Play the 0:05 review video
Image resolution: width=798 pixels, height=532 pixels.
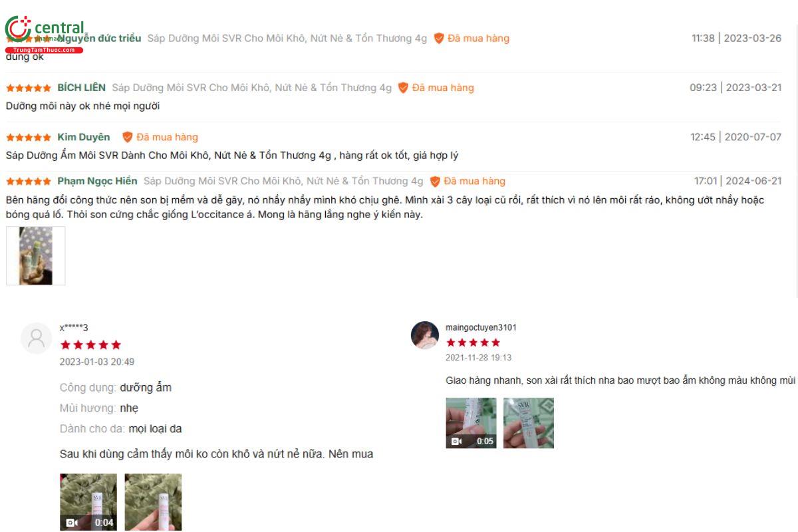[x=471, y=423]
